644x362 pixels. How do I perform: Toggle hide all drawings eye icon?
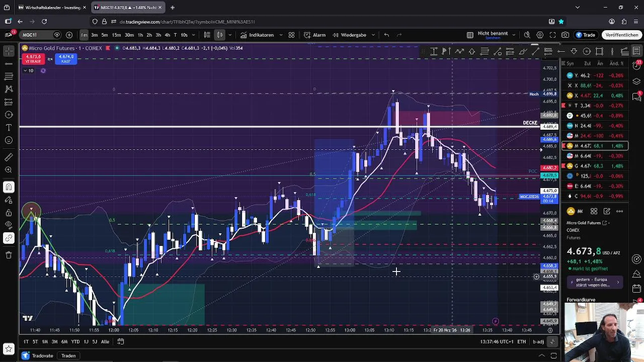[9, 225]
